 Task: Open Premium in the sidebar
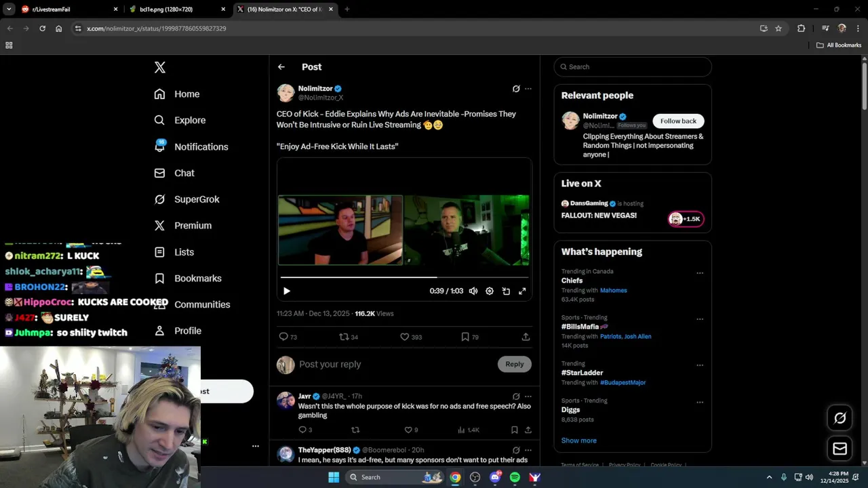coord(183,226)
